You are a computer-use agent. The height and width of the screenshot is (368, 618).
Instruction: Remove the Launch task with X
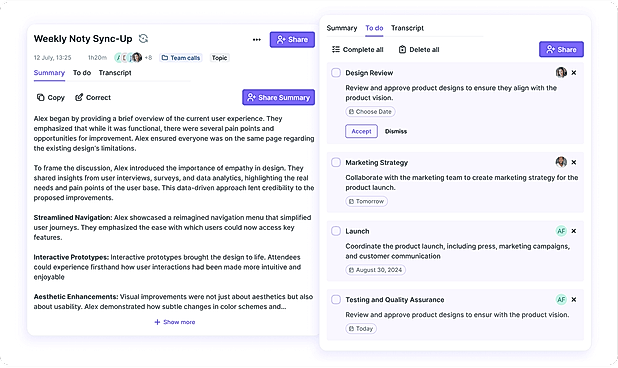point(574,231)
